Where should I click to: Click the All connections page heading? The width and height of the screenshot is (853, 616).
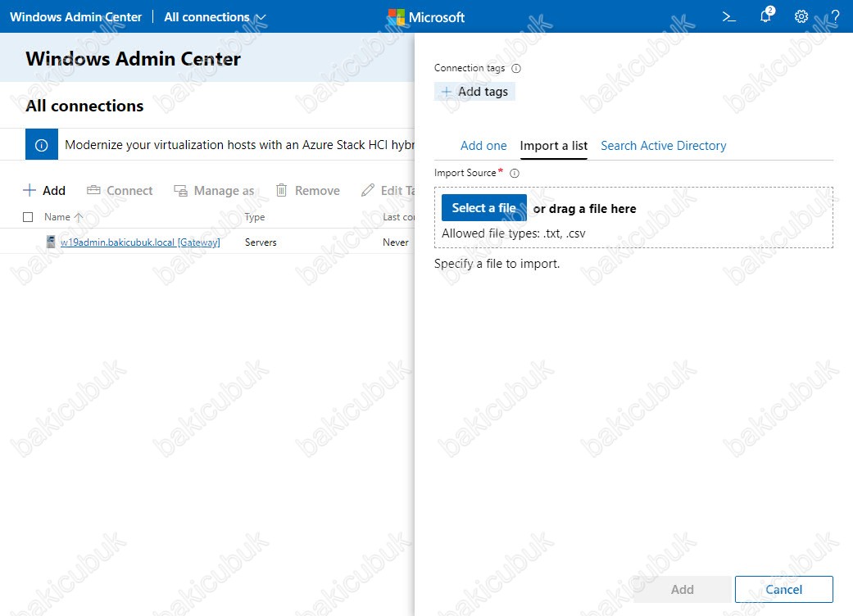[x=84, y=106]
